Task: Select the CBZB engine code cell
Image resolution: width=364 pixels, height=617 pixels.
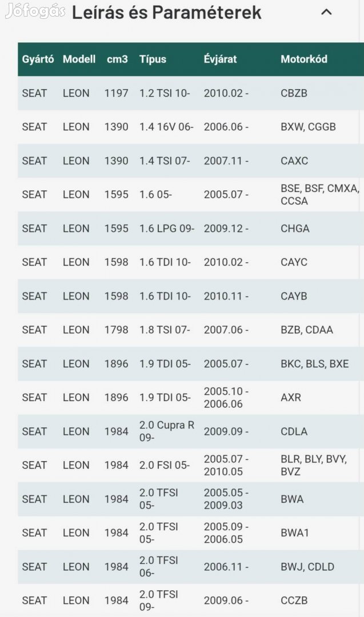Action: 294,93
